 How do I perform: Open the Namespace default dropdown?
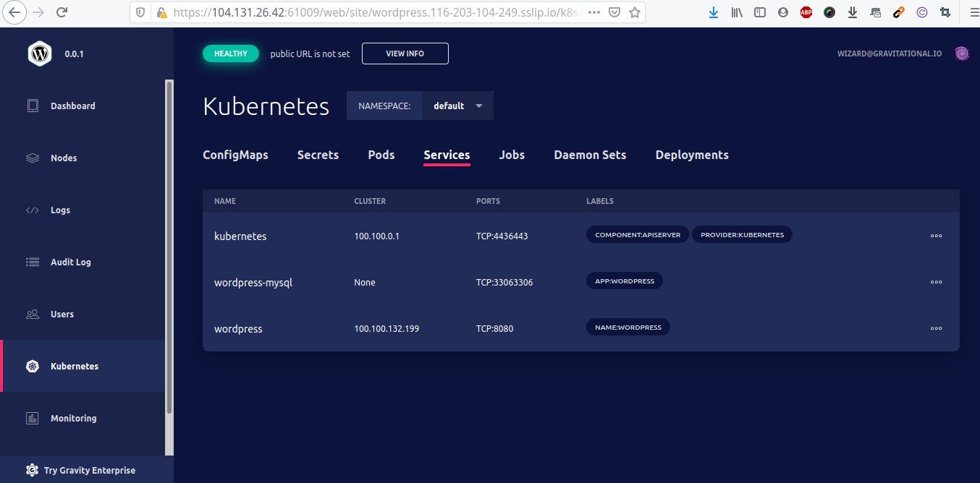pos(458,106)
